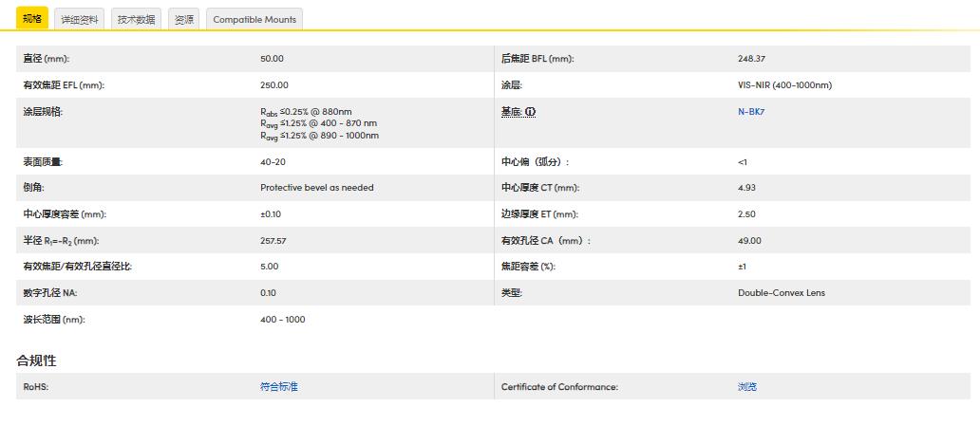Click the Protective bevel as needed text

(316, 188)
